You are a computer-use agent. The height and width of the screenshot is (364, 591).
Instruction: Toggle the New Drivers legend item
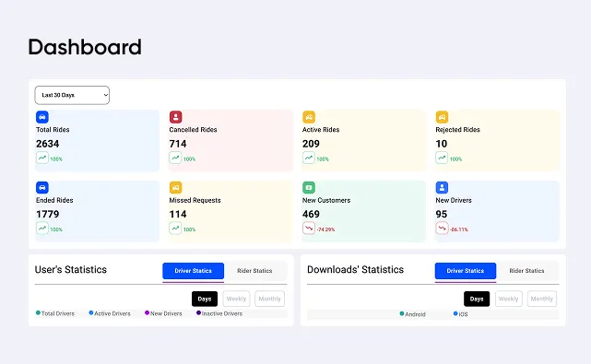[163, 313]
